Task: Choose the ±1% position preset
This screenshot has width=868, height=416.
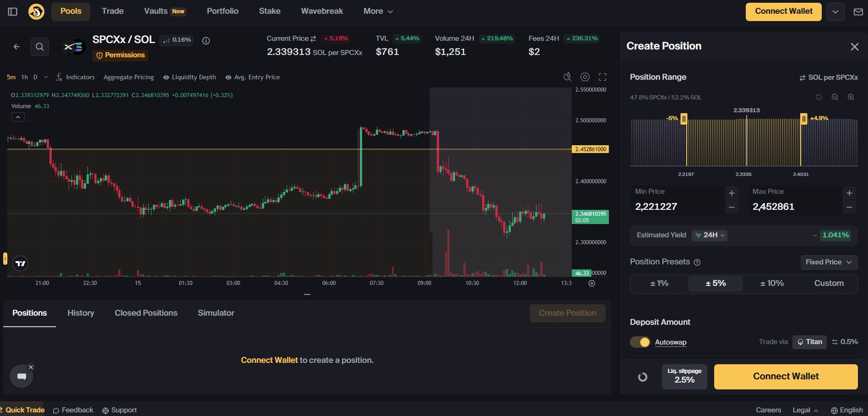Action: pyautogui.click(x=659, y=284)
